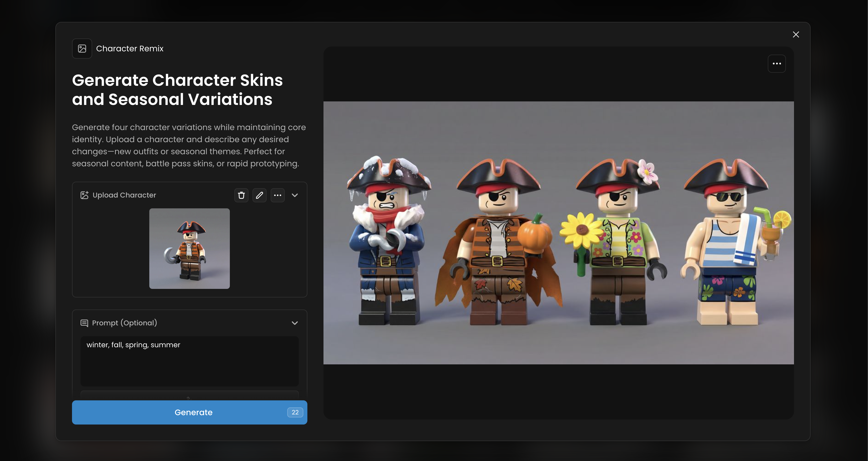Screen dimensions: 868x461
Task: Click the Character Remix title label
Action: click(x=130, y=49)
